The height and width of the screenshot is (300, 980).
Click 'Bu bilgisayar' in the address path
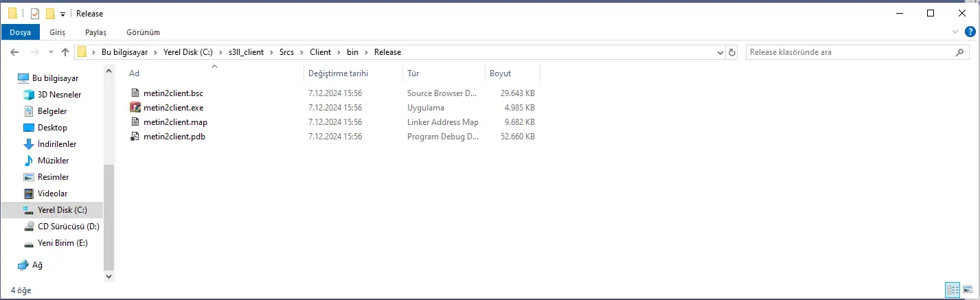pyautogui.click(x=124, y=52)
